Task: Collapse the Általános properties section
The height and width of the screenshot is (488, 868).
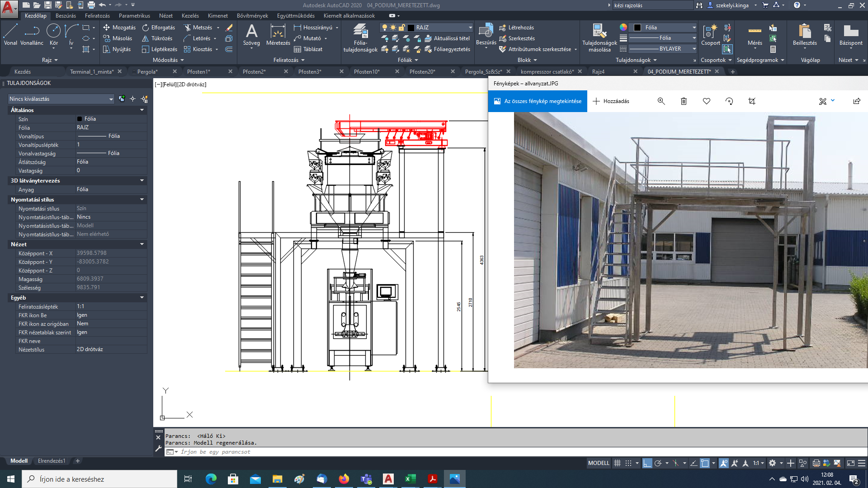Action: click(142, 110)
